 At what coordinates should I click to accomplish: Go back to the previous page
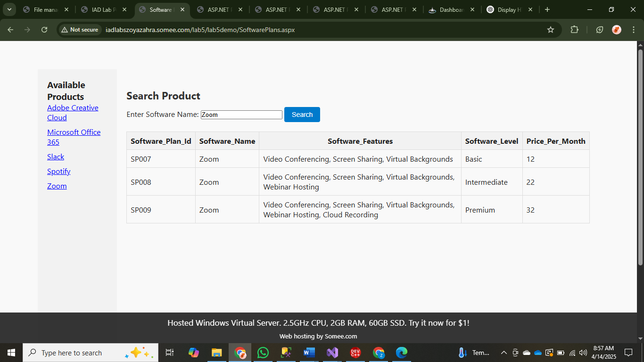(x=10, y=30)
